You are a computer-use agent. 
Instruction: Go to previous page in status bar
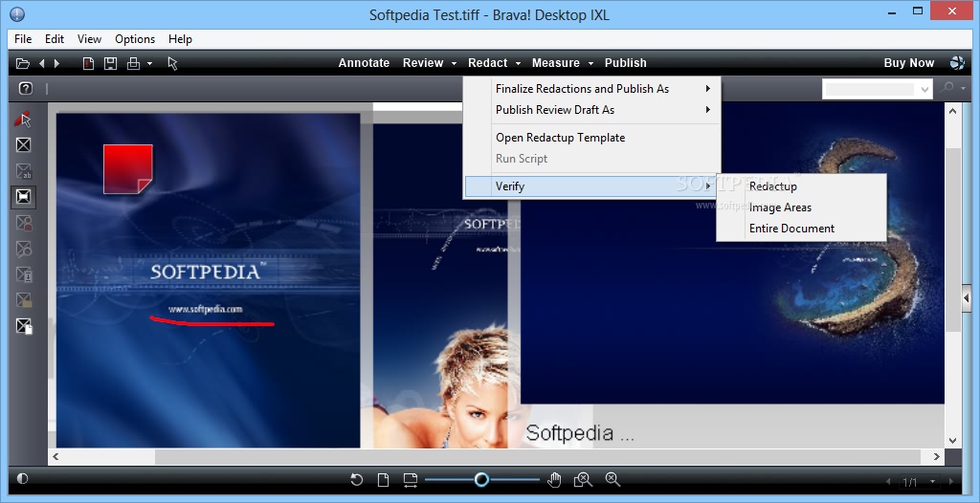pos(888,482)
